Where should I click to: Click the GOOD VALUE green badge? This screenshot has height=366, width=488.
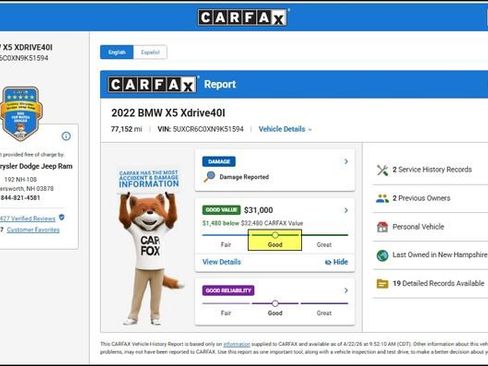[221, 210]
